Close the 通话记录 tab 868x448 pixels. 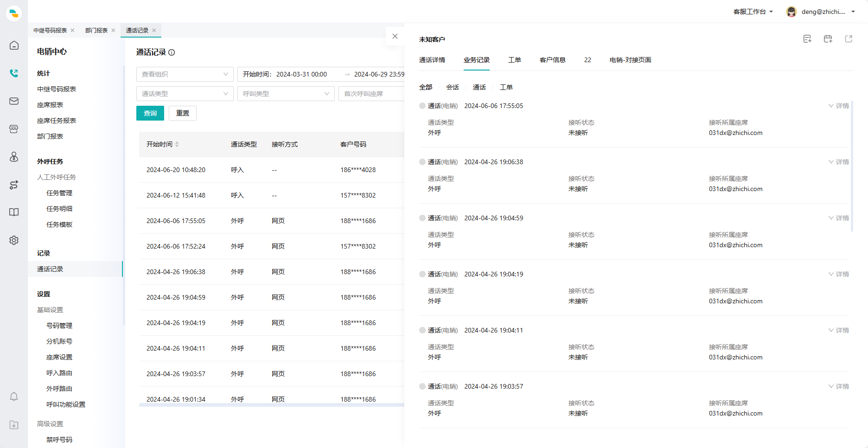(x=154, y=30)
